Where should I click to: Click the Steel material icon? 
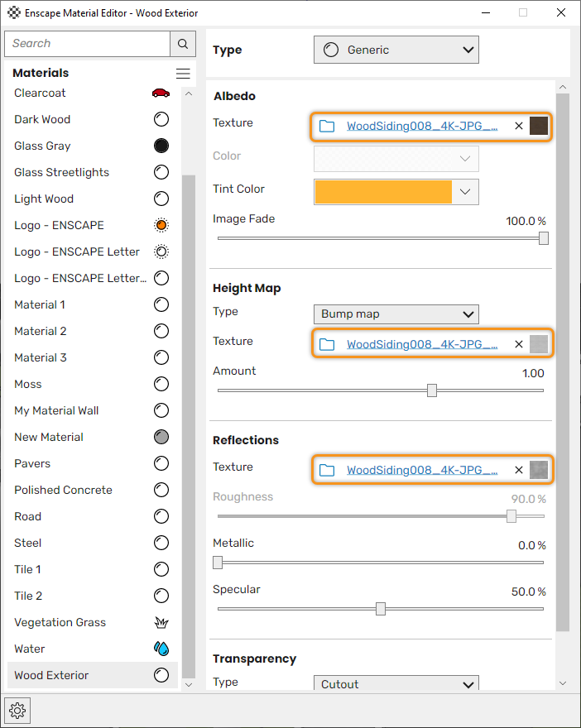pyautogui.click(x=161, y=543)
